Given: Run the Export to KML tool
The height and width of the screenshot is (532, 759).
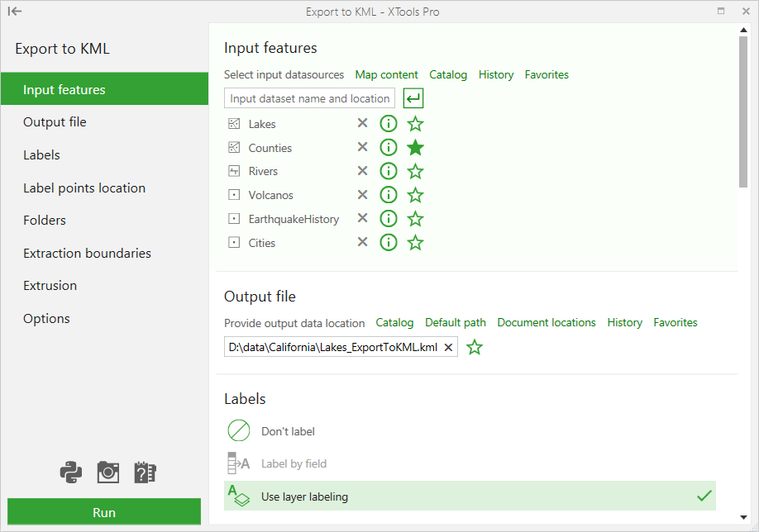Looking at the screenshot, I should click(x=103, y=511).
